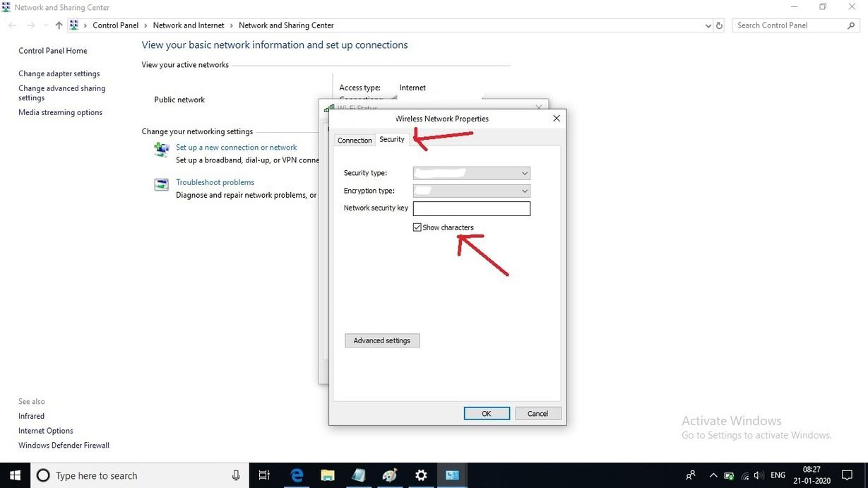Toggle the Show characters checkbox
Screen dimensions: 868x488
417,227
